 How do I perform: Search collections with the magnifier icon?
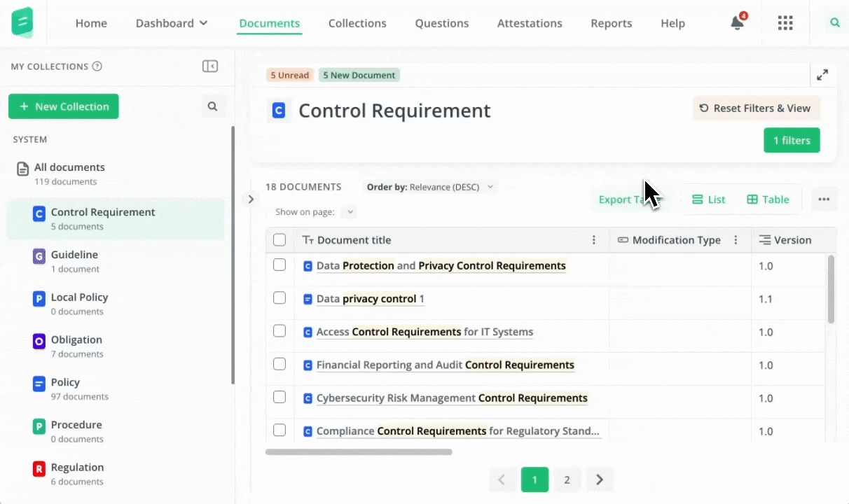click(x=212, y=106)
